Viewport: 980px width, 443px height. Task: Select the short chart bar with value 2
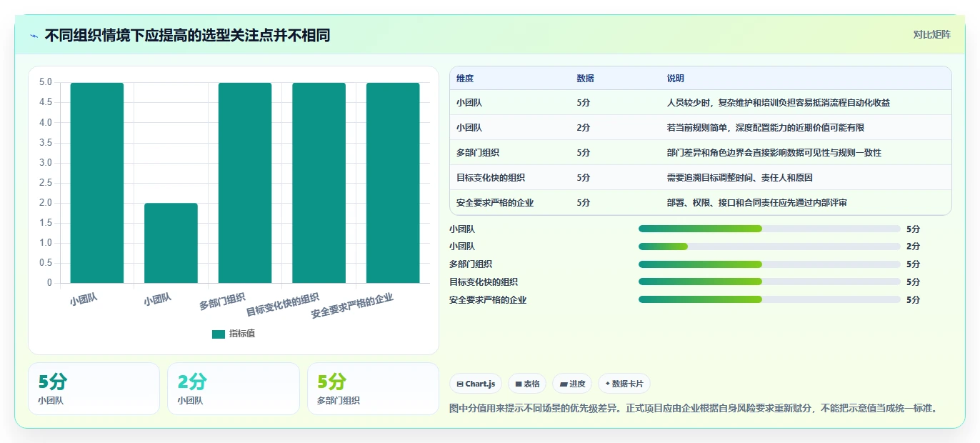pos(171,243)
